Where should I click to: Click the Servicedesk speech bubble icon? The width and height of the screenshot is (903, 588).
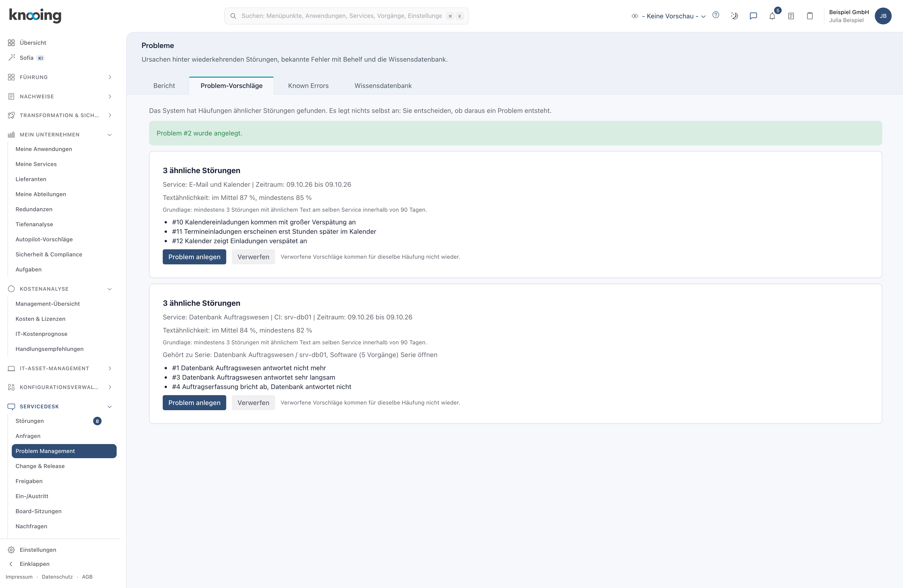(x=11, y=407)
